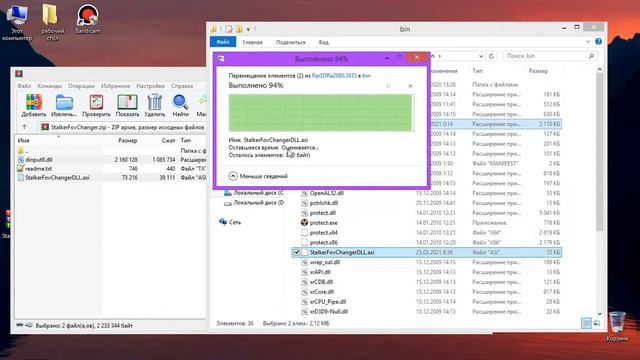Sort Explorer list by Тип column

tap(477, 71)
